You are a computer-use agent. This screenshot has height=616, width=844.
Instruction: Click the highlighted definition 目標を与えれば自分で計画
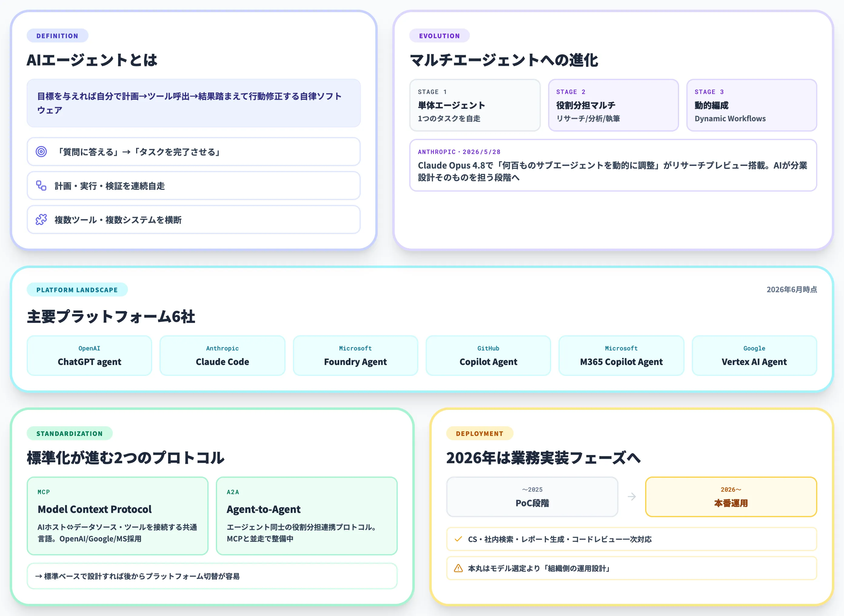pyautogui.click(x=193, y=103)
